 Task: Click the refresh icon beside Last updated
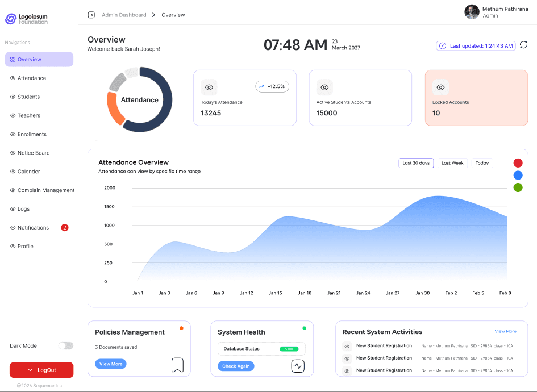click(x=523, y=45)
